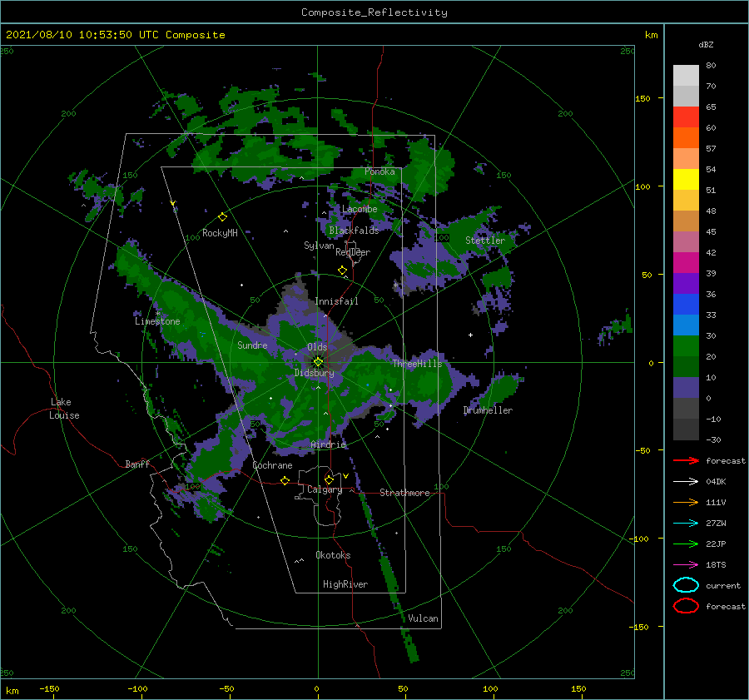749x700 pixels.
Task: Click the cyan current ellipse legend icon
Action: (x=686, y=585)
